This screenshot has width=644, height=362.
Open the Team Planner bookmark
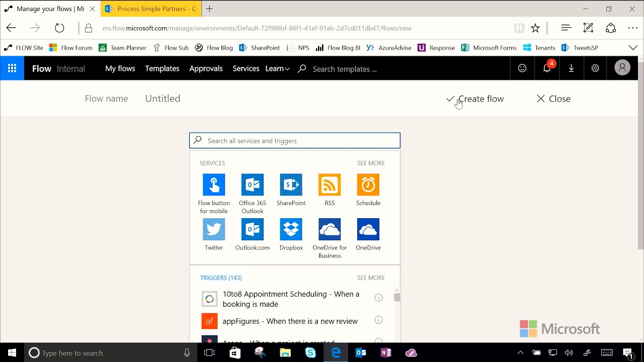click(123, 48)
